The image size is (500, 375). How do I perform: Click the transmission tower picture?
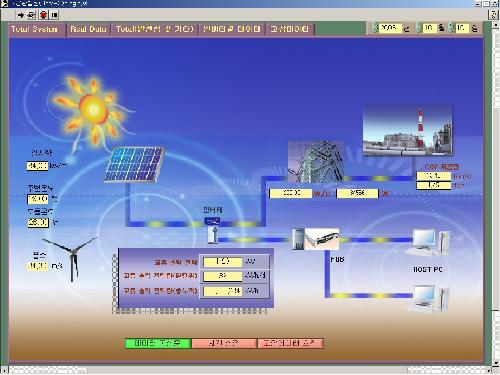[316, 162]
